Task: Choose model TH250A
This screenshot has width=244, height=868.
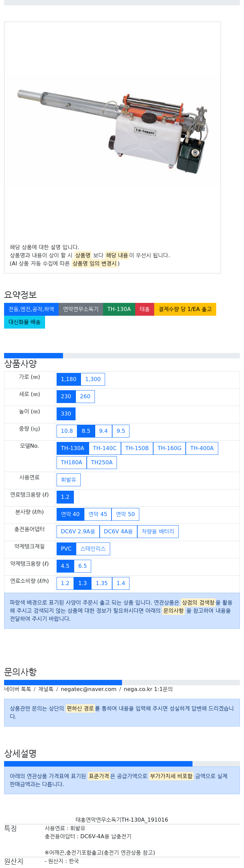Action: coord(102,463)
